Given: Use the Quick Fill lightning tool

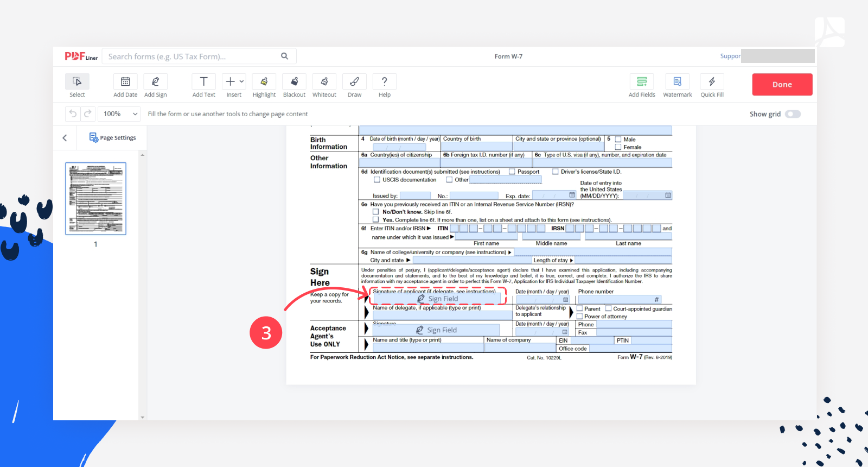Looking at the screenshot, I should tap(712, 81).
